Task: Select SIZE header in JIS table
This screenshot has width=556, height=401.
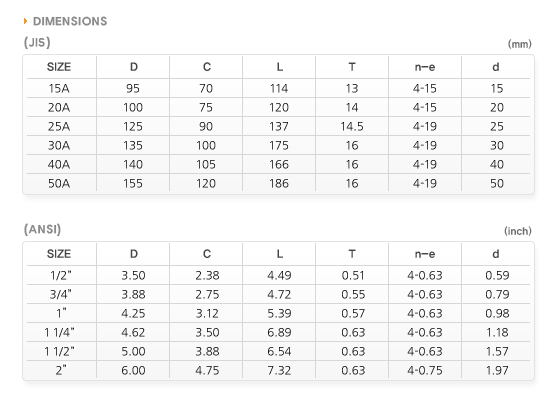Action: point(59,67)
